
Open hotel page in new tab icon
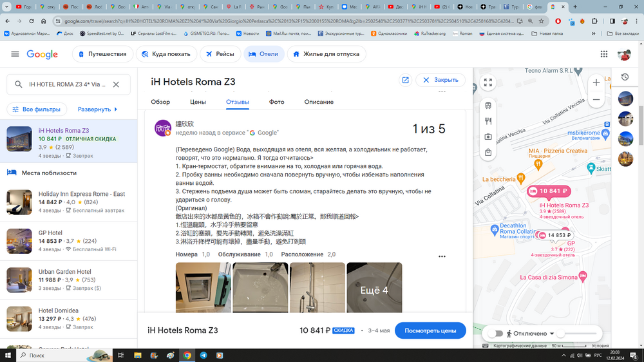tap(405, 80)
